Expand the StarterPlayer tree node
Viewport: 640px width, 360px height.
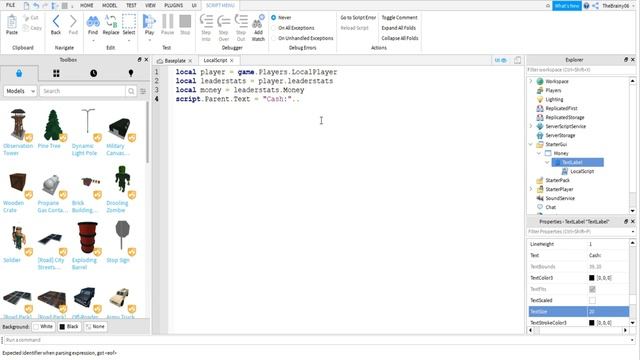click(x=531, y=189)
